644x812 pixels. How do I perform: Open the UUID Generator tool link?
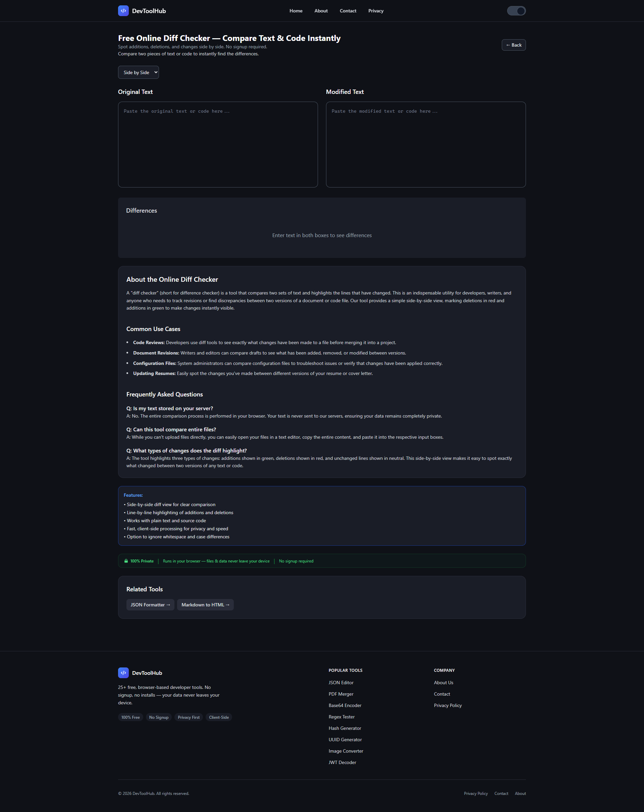[345, 739]
